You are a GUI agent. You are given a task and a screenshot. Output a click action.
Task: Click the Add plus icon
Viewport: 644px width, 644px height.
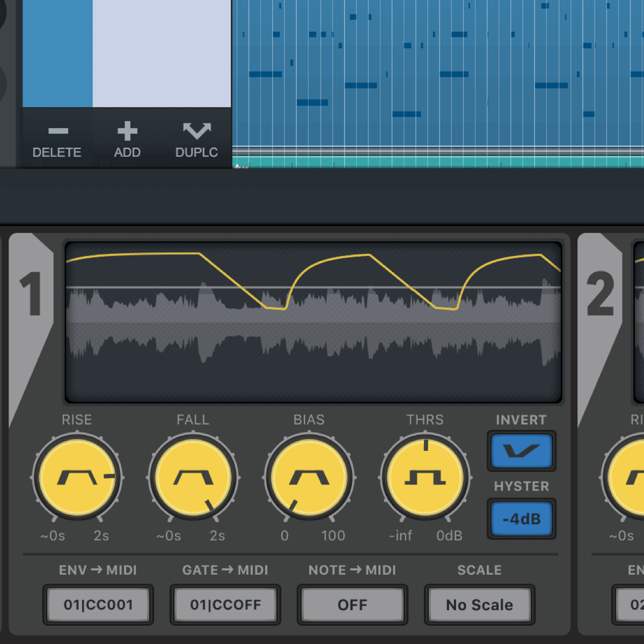tap(127, 131)
